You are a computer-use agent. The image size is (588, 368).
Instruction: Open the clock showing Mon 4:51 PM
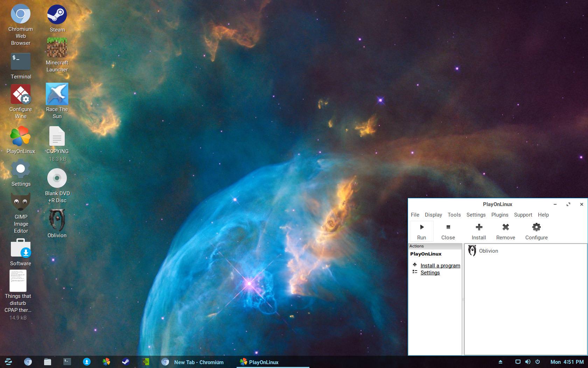pos(567,362)
